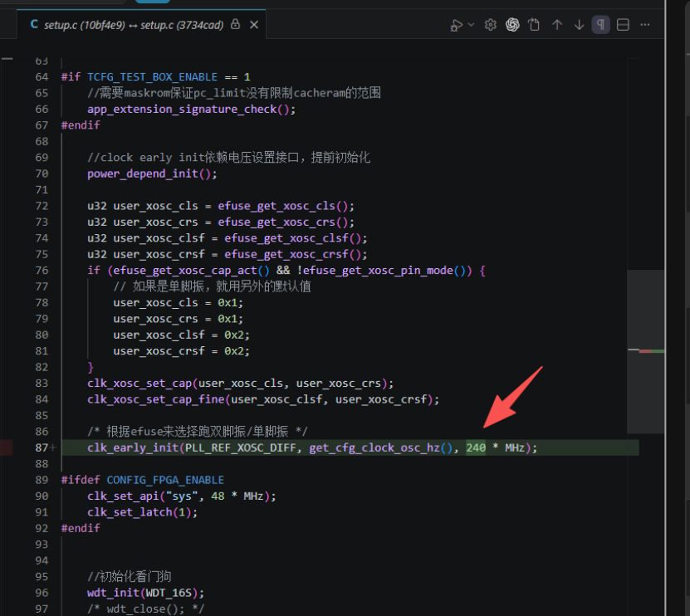
Task: Click the WDT_16S argument
Action: coord(169,593)
